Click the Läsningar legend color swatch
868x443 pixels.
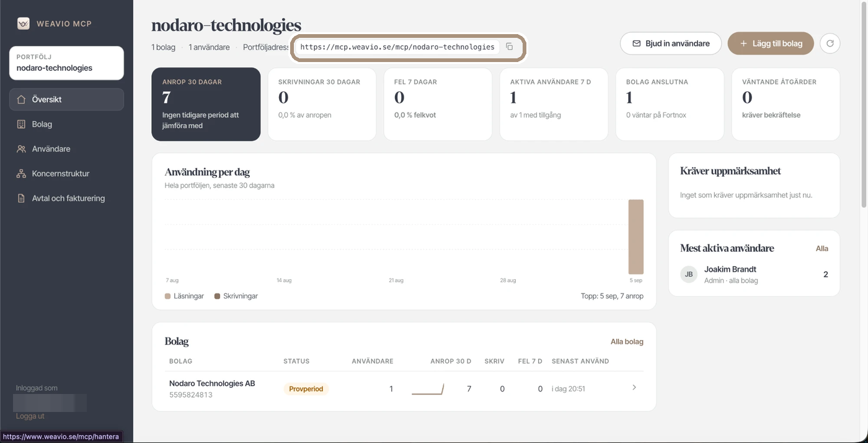point(167,297)
